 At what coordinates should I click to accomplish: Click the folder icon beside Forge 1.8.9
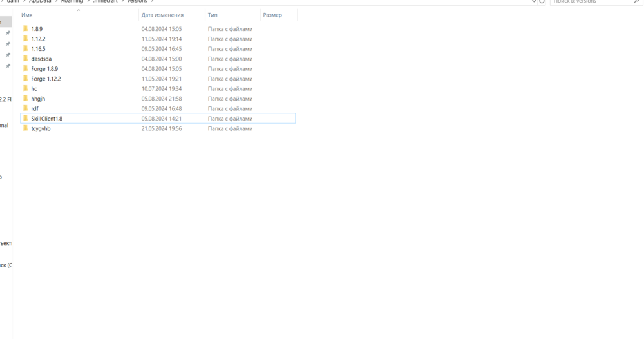[x=26, y=68]
